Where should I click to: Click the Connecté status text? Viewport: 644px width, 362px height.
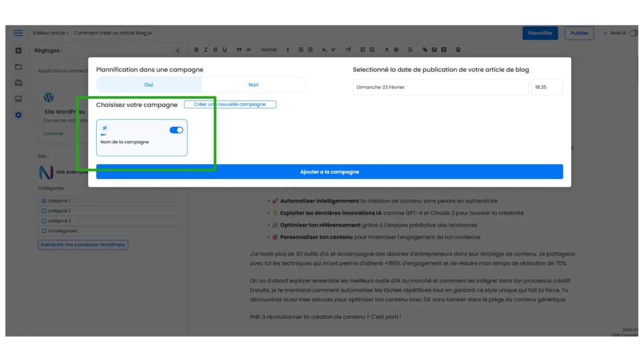pyautogui.click(x=53, y=133)
